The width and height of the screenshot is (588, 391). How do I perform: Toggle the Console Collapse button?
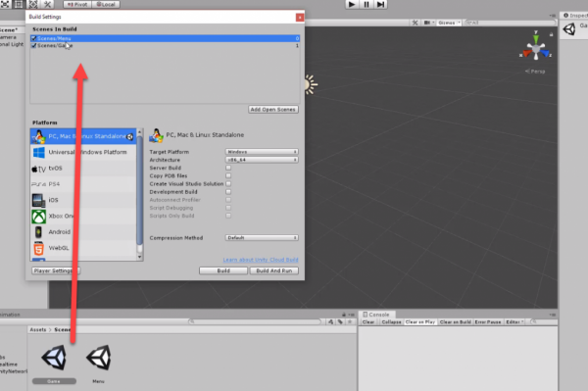391,322
